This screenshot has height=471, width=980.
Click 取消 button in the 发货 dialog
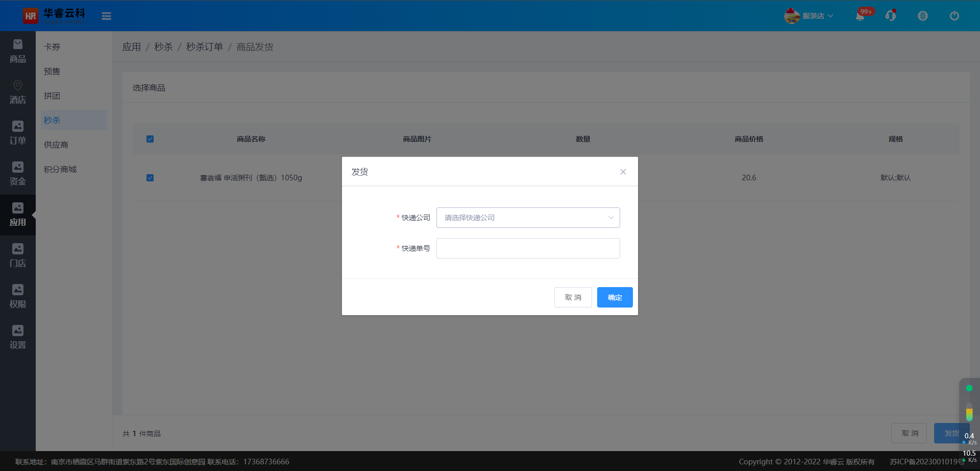573,297
